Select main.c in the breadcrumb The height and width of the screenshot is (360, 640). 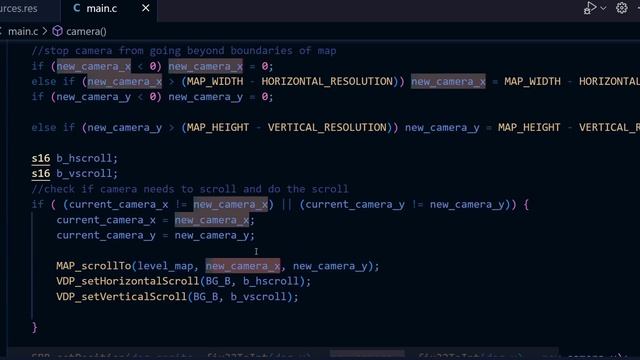(23, 31)
